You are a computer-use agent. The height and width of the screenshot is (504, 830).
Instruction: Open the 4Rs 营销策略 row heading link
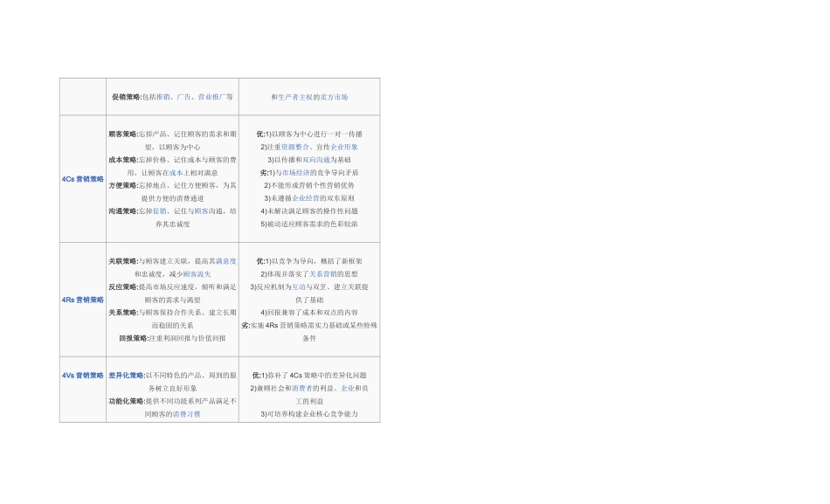pos(83,300)
